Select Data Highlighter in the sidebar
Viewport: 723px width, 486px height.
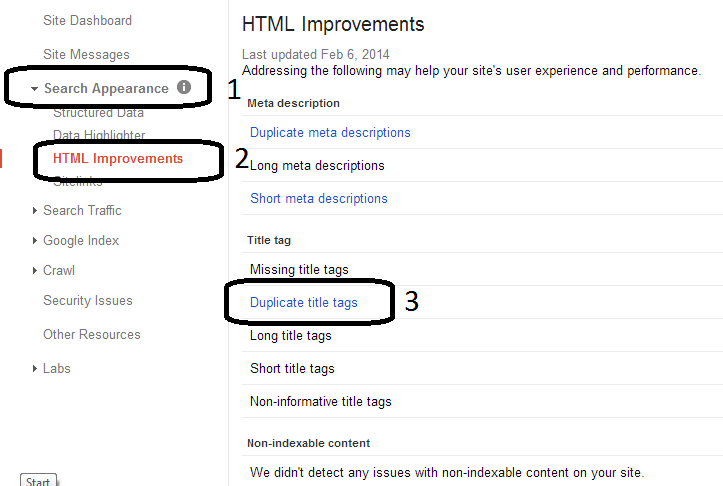click(x=99, y=135)
